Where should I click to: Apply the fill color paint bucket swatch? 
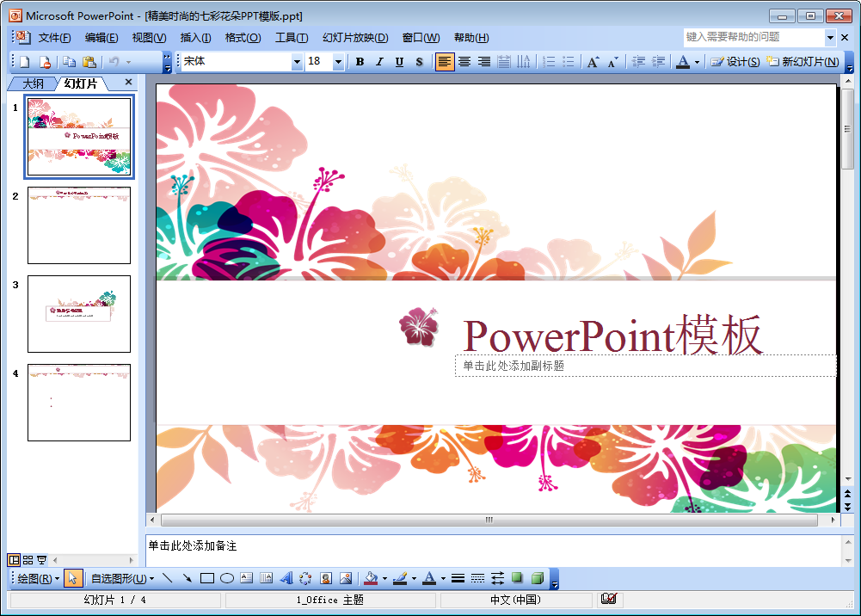[x=372, y=577]
